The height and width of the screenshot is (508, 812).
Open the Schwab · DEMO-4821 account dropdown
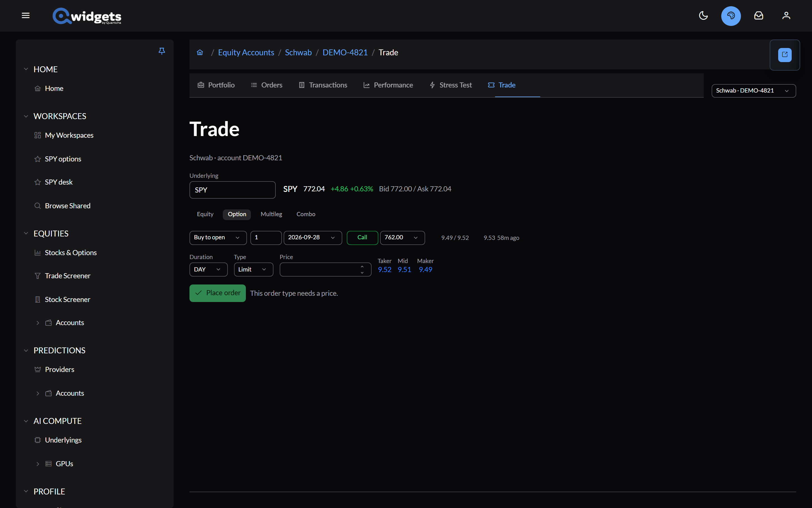coord(754,91)
